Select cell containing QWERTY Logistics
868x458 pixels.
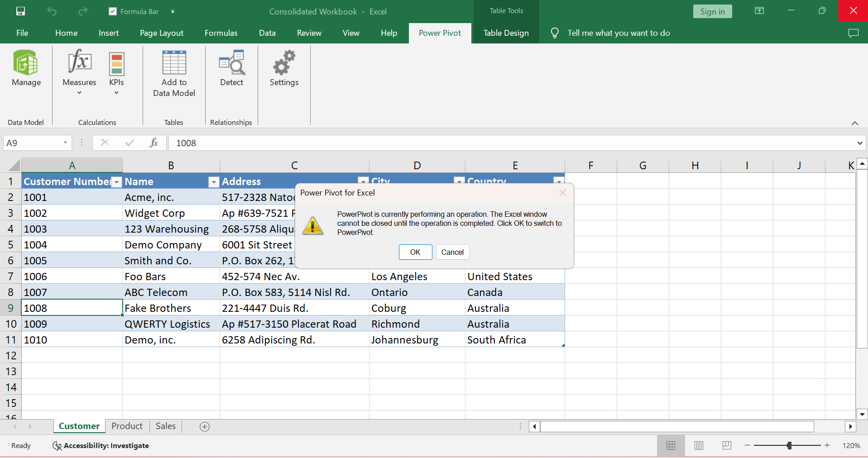coord(171,324)
